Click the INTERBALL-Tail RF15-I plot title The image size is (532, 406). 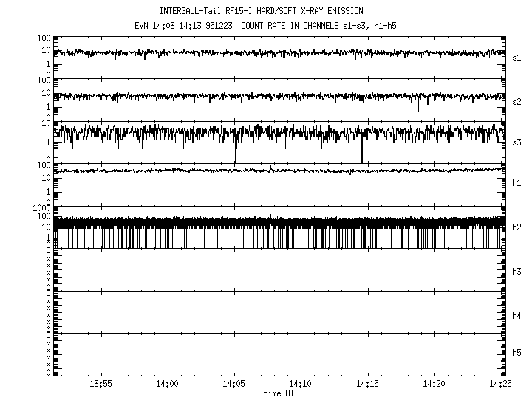click(266, 12)
